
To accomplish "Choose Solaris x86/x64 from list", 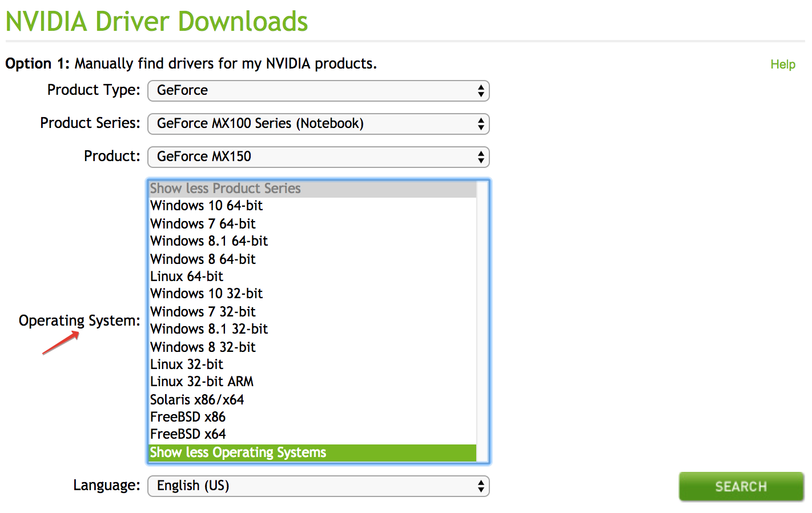I will click(x=312, y=400).
